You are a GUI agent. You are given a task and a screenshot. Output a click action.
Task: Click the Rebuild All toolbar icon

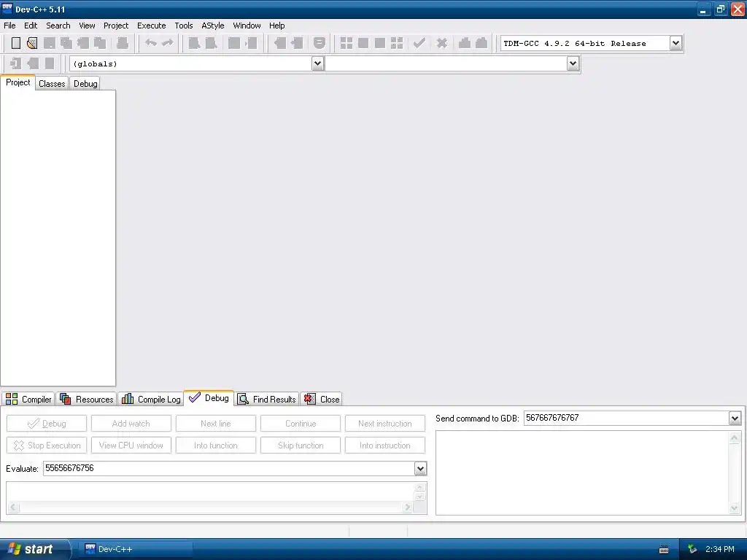(397, 43)
